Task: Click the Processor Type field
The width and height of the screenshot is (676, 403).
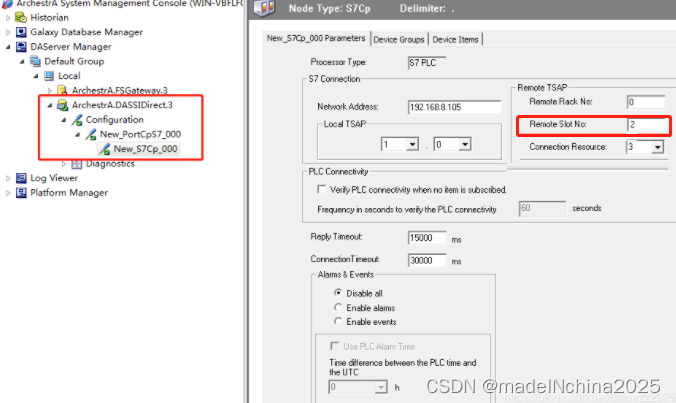Action: (x=427, y=63)
